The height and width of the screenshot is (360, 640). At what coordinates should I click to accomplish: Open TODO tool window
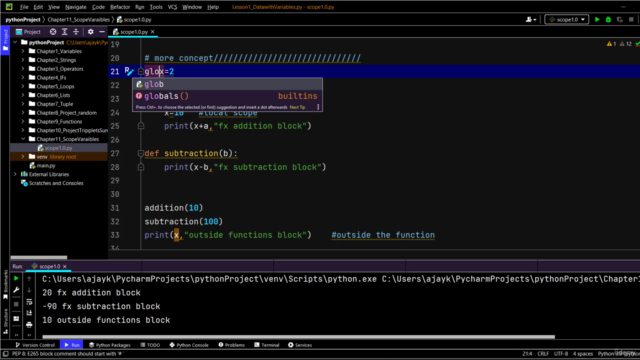(x=150, y=345)
